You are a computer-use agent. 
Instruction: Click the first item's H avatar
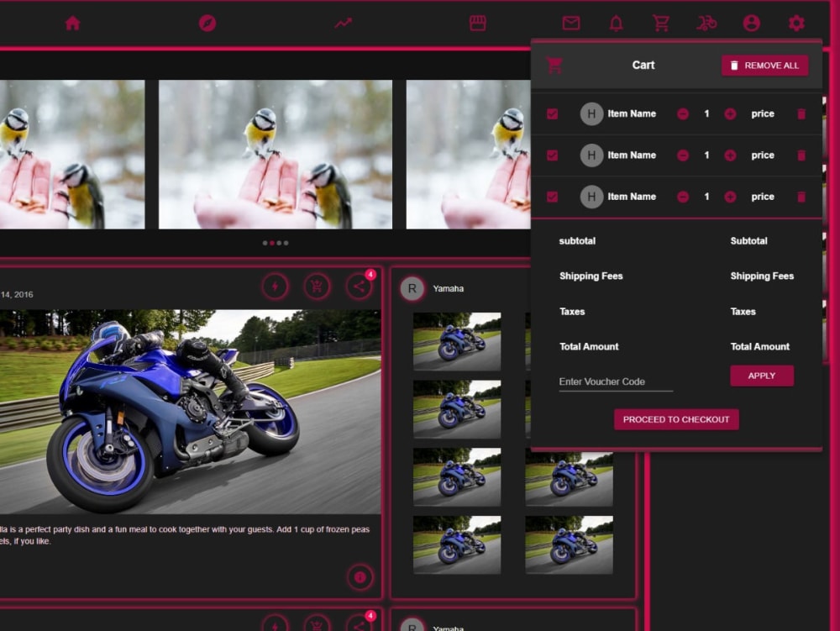tap(591, 113)
